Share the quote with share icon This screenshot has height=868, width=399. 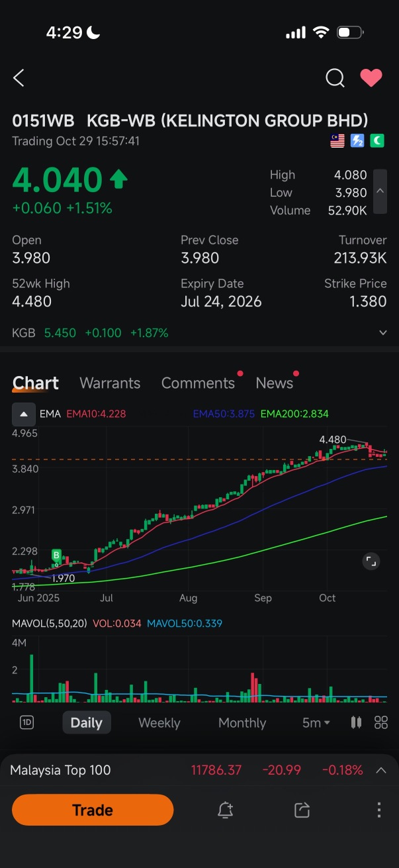302,810
